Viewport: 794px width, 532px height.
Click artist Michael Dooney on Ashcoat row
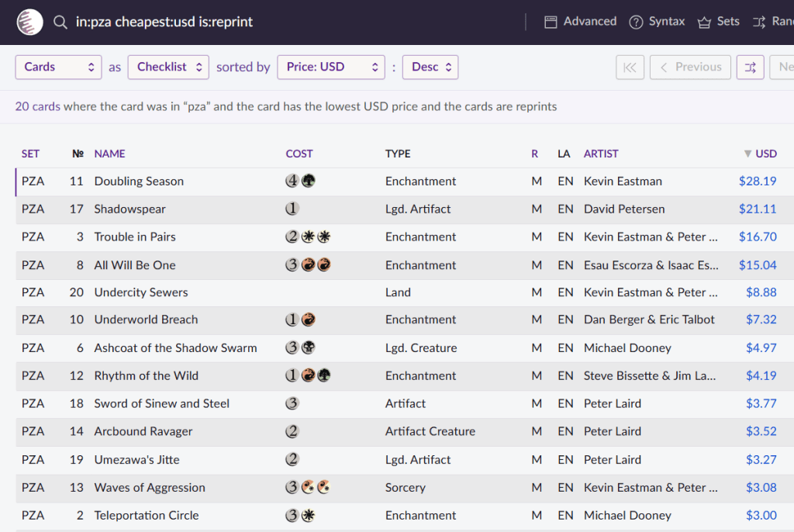[627, 348]
